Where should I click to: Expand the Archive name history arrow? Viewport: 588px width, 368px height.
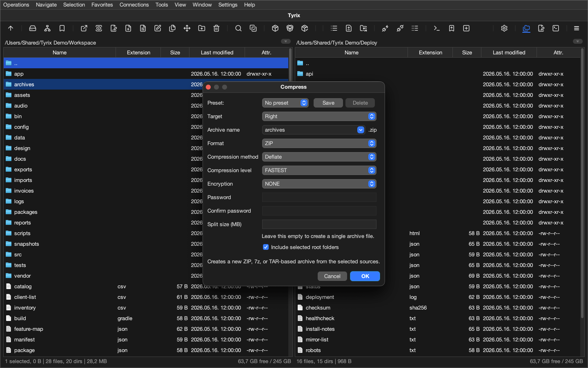click(361, 130)
